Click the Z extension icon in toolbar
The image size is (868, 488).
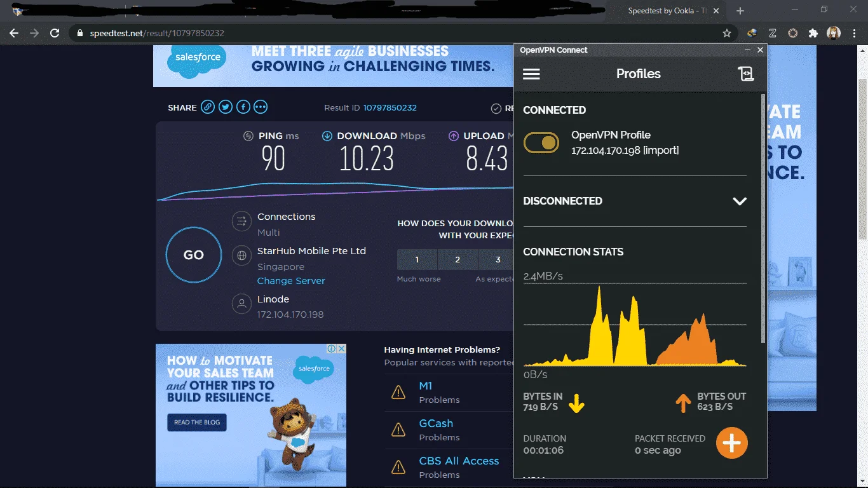point(773,33)
